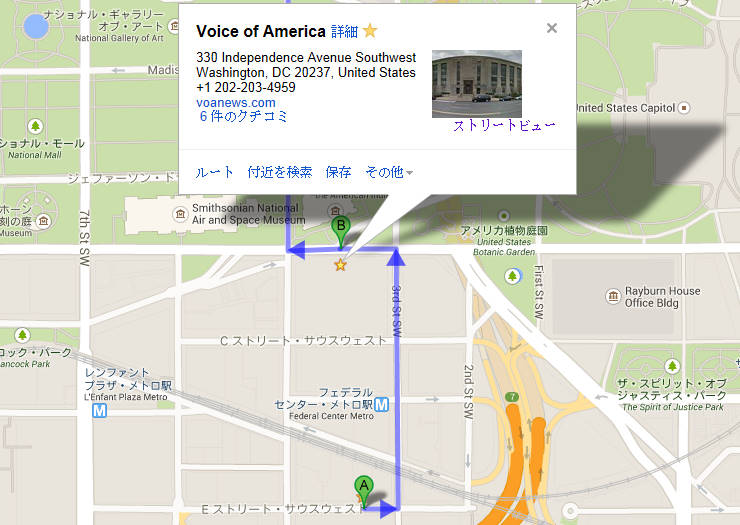
Task: Click the +1 202-203-4959 phone number
Action: coord(246,87)
